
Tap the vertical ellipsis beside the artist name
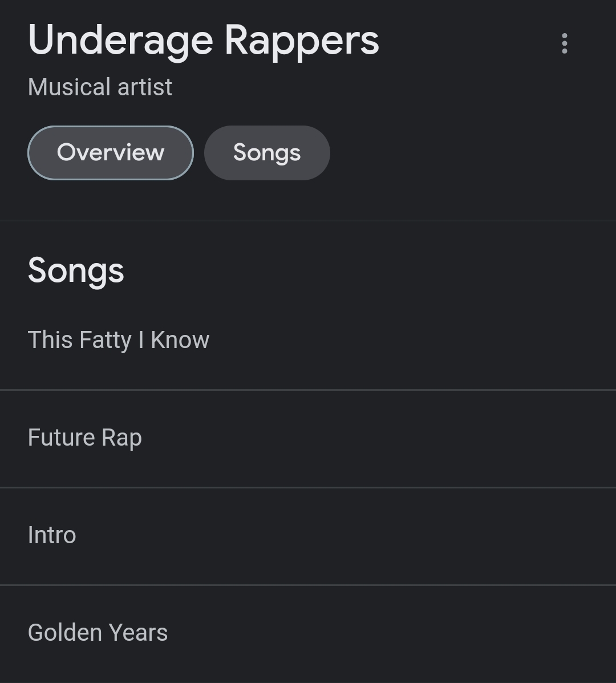point(564,43)
